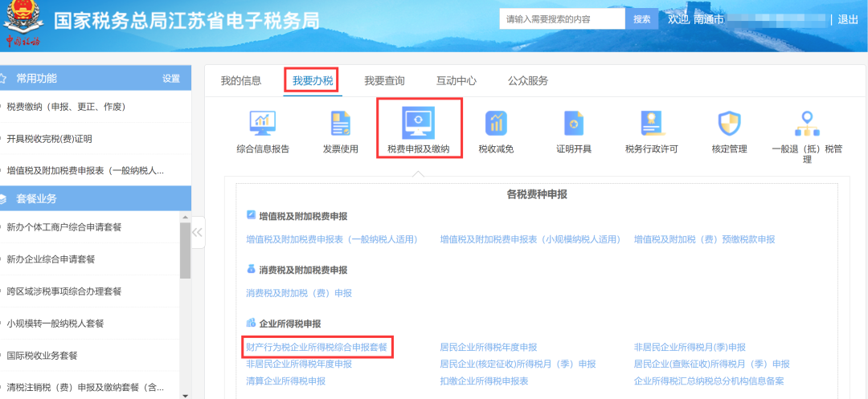Collapse the left sidebar with the double-chevron handle
The height and width of the screenshot is (399, 868).
(x=198, y=232)
